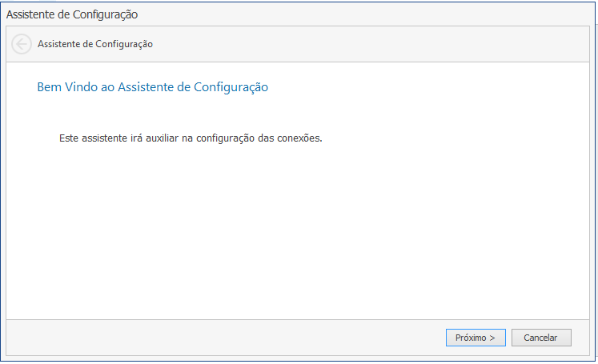Click the word configuração in description sentence
The width and height of the screenshot is (598, 364).
225,138
